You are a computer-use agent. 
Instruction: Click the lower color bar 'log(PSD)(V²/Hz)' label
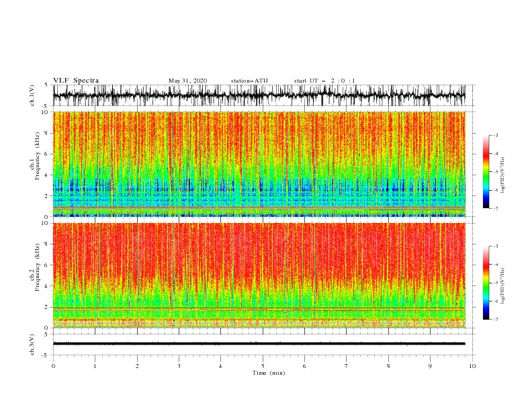coord(503,285)
